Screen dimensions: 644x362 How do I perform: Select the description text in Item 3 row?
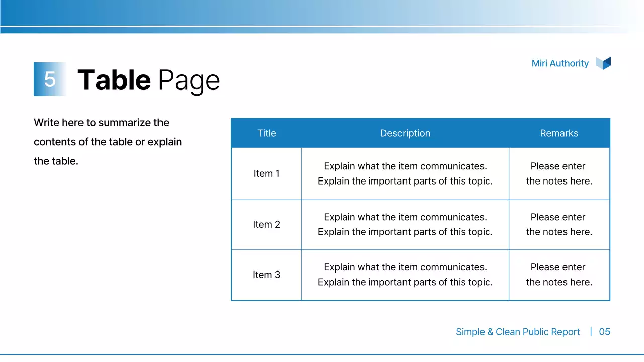coord(405,275)
